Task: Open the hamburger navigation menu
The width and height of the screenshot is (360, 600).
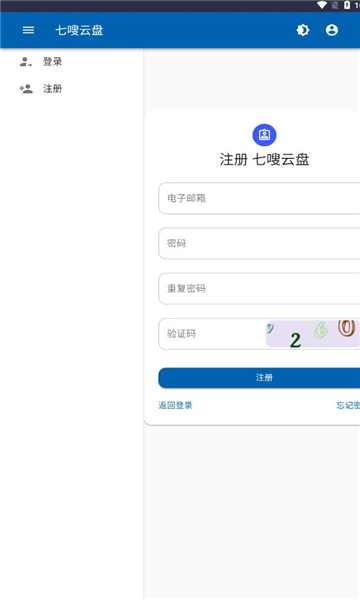Action: [x=28, y=30]
